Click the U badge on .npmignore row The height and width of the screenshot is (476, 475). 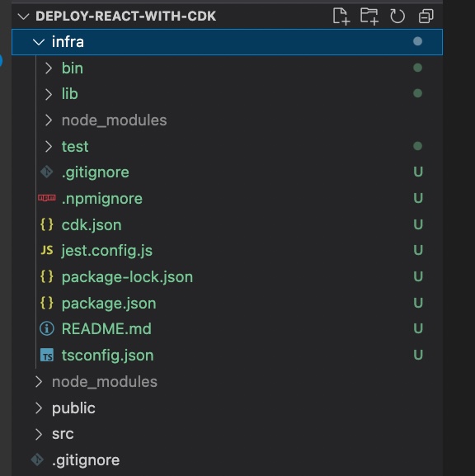pyautogui.click(x=418, y=198)
